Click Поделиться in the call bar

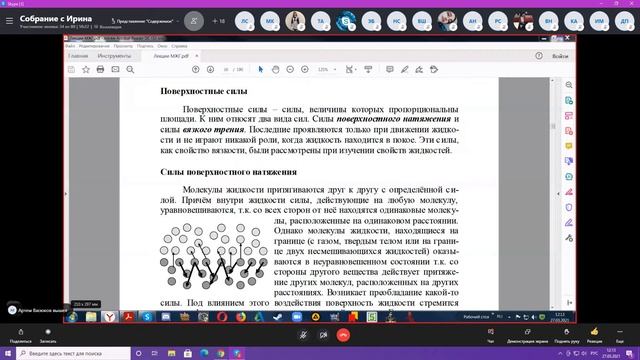pyautogui.click(x=20, y=336)
